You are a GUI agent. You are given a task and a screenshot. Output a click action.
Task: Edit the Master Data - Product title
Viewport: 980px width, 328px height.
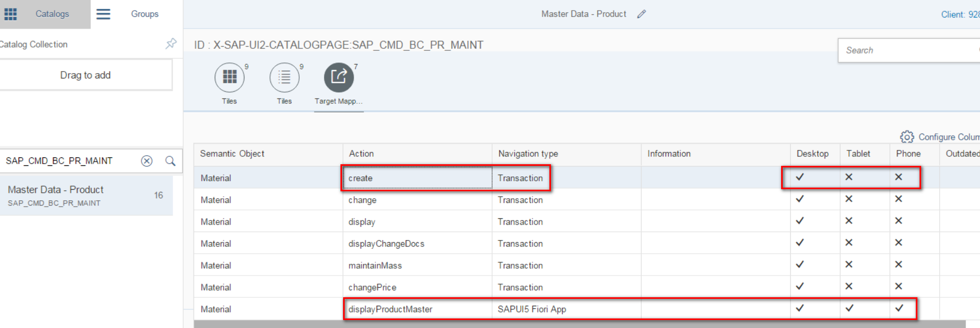click(642, 14)
